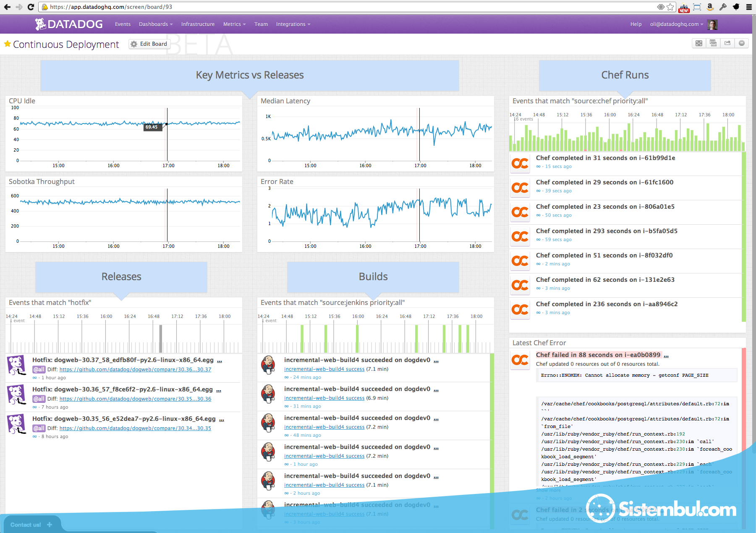This screenshot has height=533, width=756.
Task: Click the Chef failed in 88 seconds title
Action: (598, 355)
